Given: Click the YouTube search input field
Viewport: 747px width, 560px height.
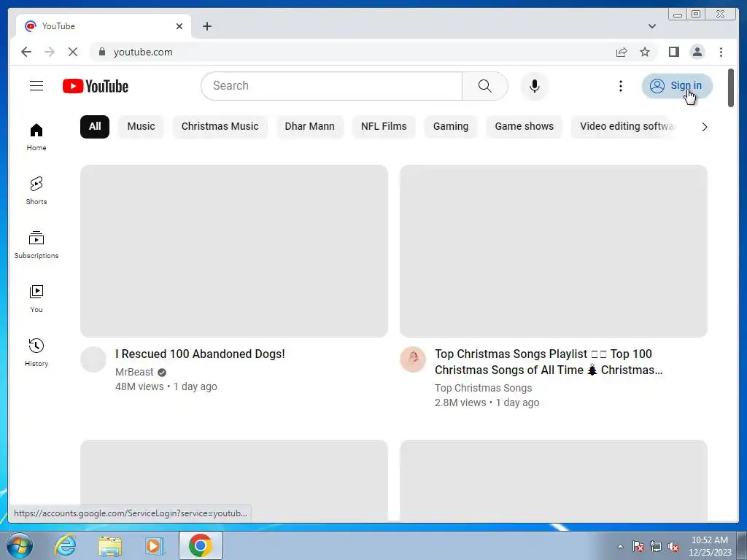Looking at the screenshot, I should 332,86.
